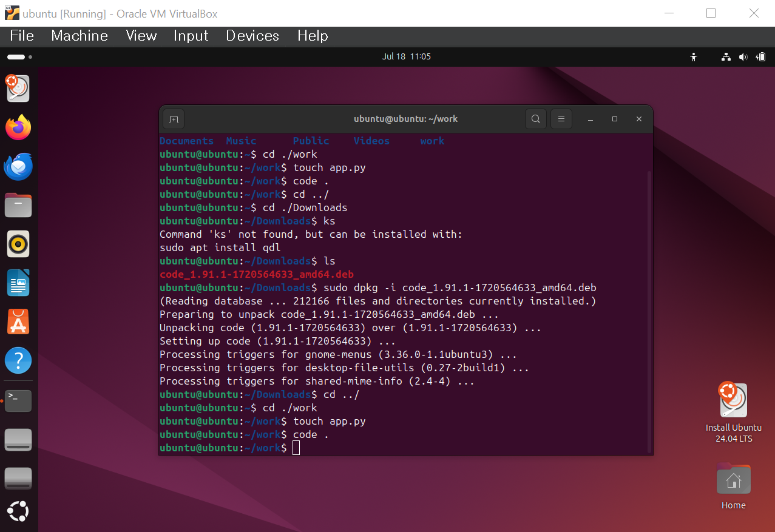The image size is (775, 532).
Task: Click the red code_1.91.1 .deb filename
Action: [257, 274]
